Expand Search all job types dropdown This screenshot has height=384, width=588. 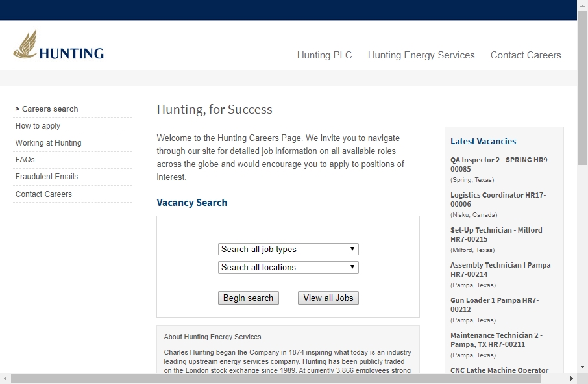(x=288, y=250)
